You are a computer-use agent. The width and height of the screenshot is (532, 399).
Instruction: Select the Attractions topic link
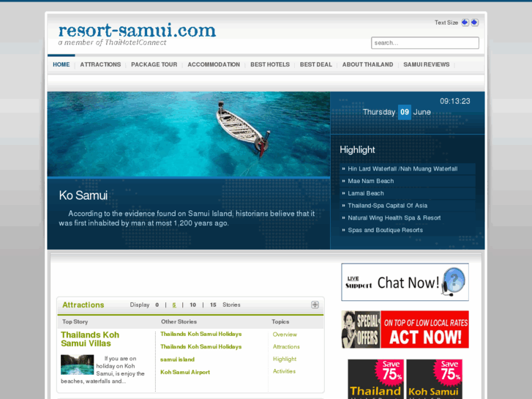click(x=286, y=347)
